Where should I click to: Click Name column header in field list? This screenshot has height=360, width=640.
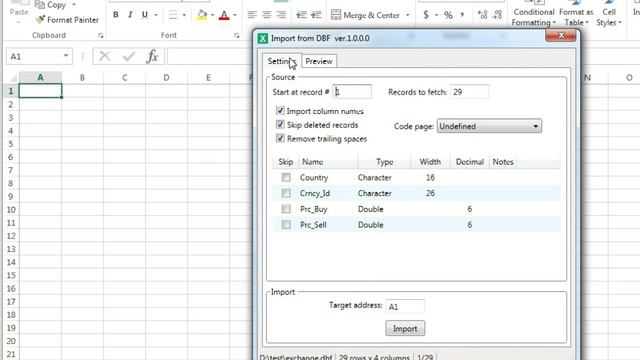coord(329,162)
